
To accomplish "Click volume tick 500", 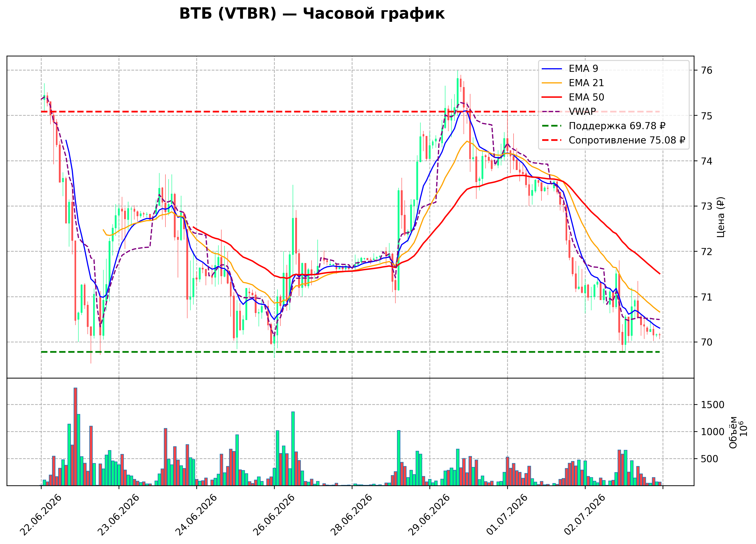I will tap(710, 459).
